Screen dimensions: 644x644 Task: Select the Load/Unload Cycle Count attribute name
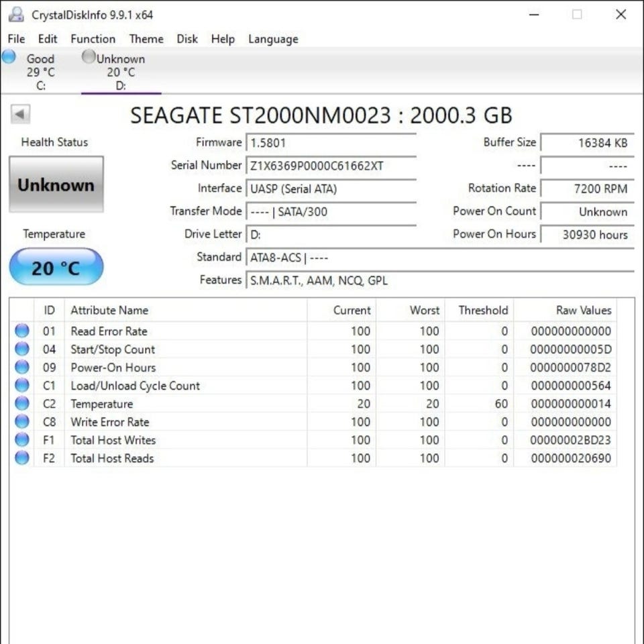135,385
